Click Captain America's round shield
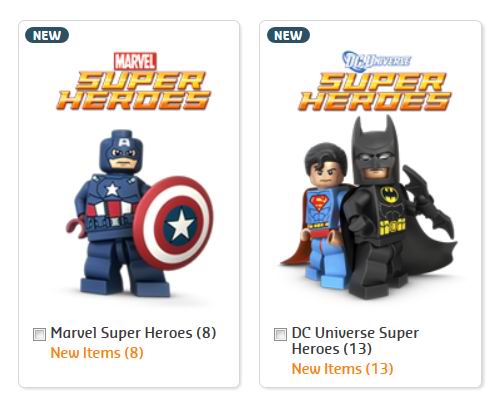 pos(173,222)
